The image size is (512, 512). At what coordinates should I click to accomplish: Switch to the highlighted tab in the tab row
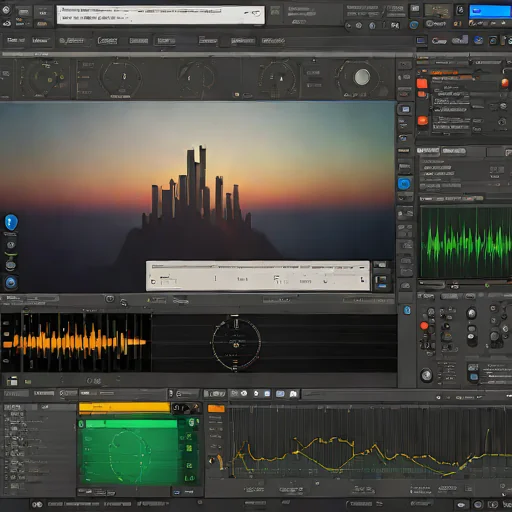(x=166, y=41)
